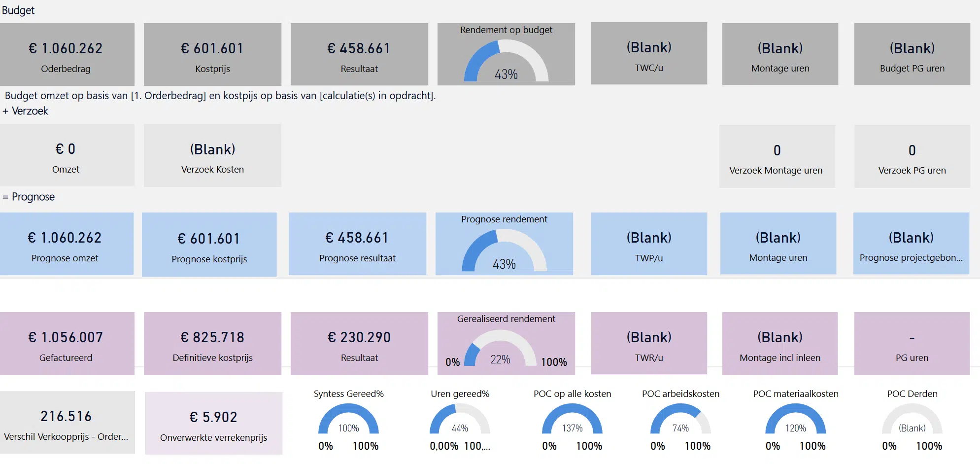Select the Verzoek PG uren card
Screen dimensions: 980x464
[912, 156]
